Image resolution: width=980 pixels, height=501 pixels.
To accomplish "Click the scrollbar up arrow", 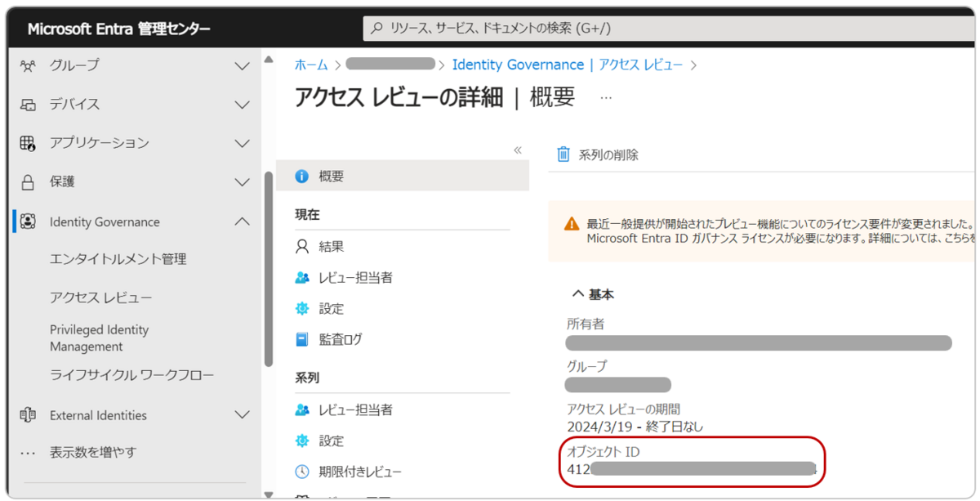I will [269, 60].
